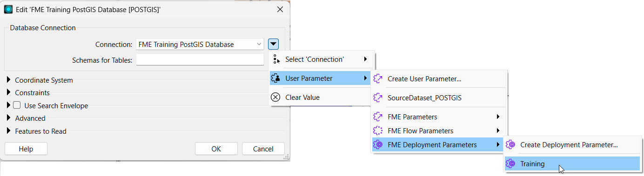644x176 pixels.
Task: Expand the Advanced section
Action: (9, 118)
